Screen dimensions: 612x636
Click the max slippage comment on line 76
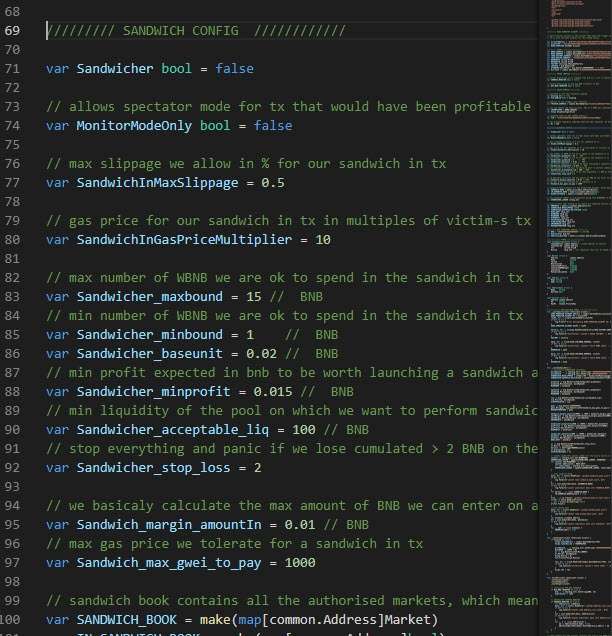pos(246,164)
